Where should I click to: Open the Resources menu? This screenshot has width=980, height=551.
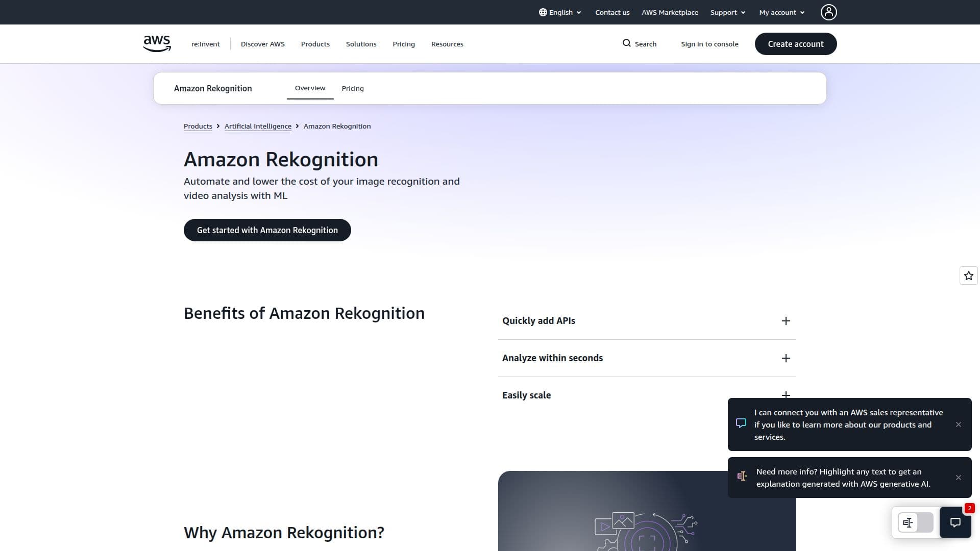[x=447, y=44]
